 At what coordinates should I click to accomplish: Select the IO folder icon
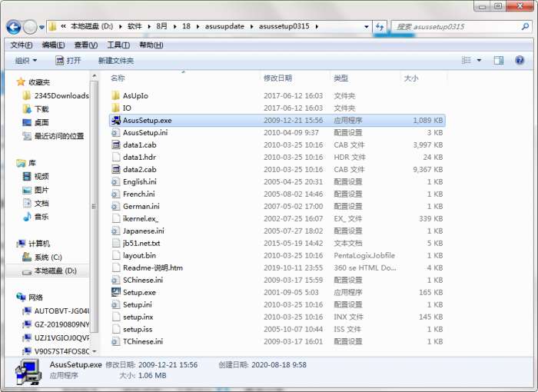click(x=116, y=108)
